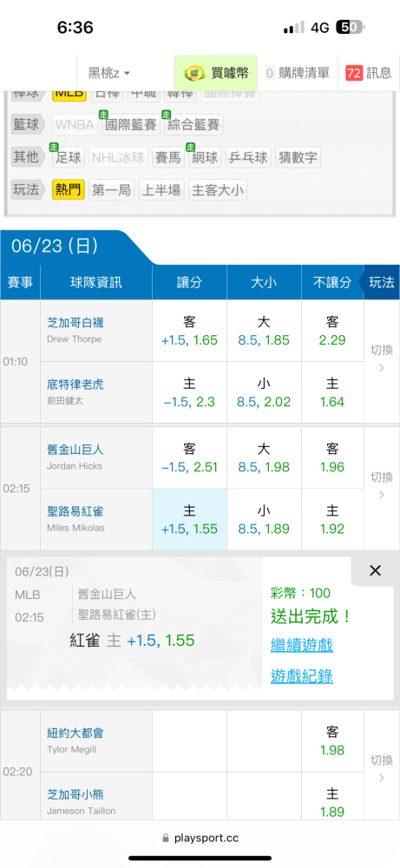Pick White Sox 客 +1.5, 1.65 spread
The image size is (400, 868).
pos(189,331)
